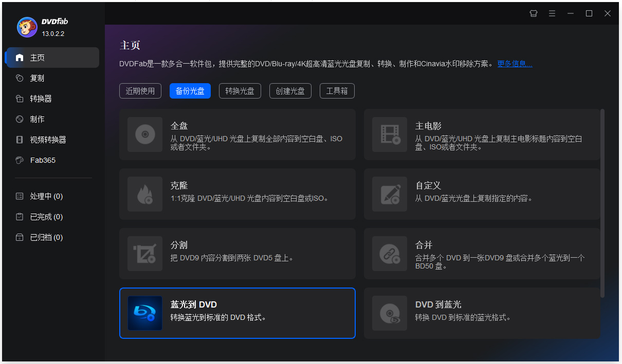Select the 克隆 clone mode icon
Viewport: 622px width, 364px height.
[144, 194]
